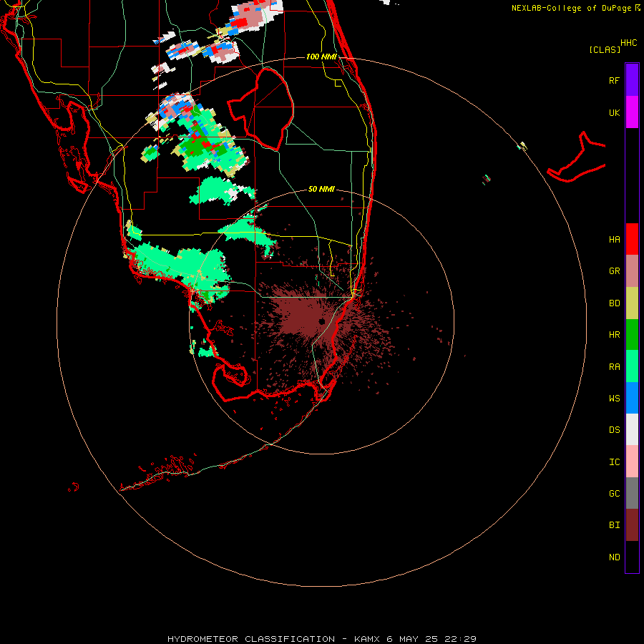Pick the dark green HR legend swatch
This screenshot has height=644, width=644.
(x=632, y=335)
